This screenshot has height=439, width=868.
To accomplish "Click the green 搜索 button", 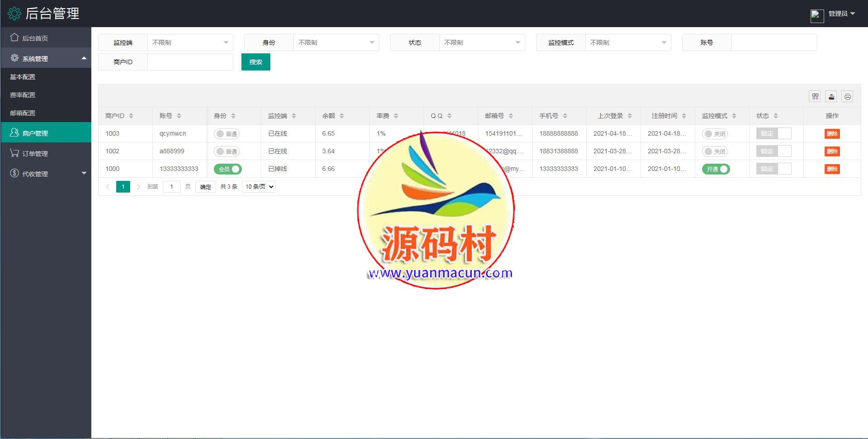I will tap(255, 62).
